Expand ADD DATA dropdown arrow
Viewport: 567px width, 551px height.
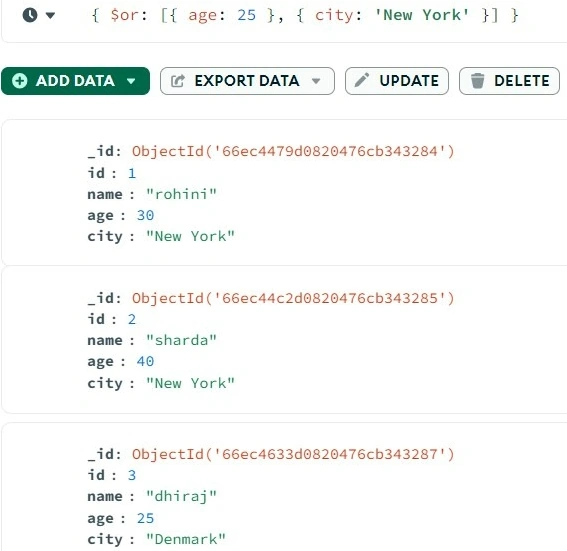tap(131, 81)
